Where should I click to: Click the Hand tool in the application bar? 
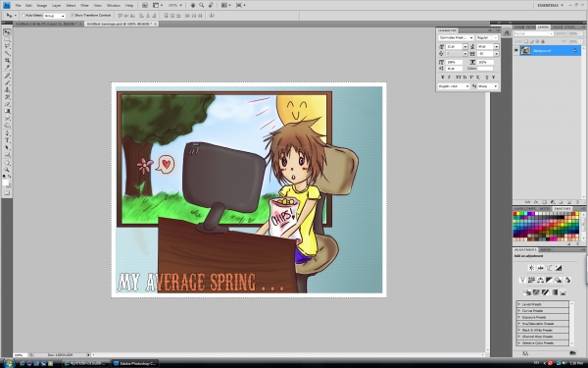pos(193,5)
